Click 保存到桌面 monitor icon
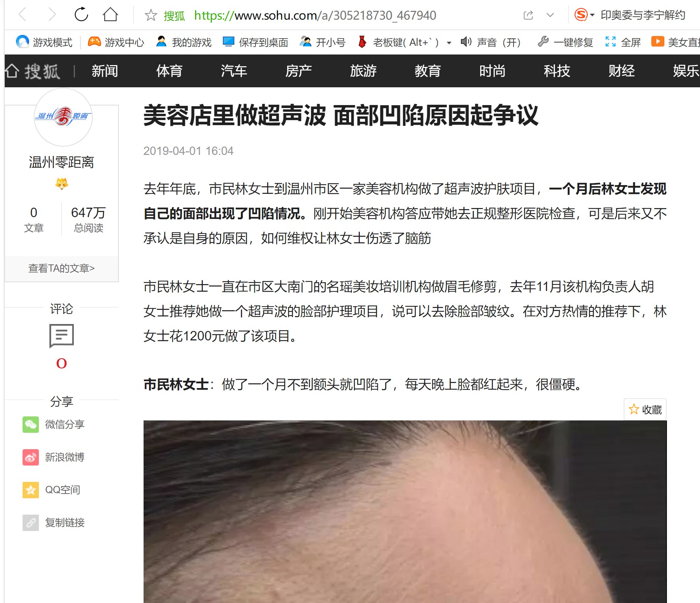The image size is (700, 603). [x=228, y=42]
